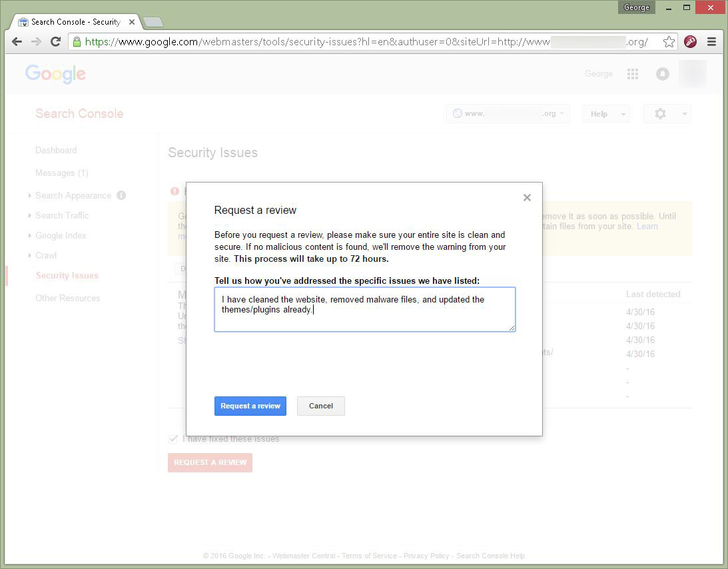Screen dimensions: 728x569
Task: Go forward in browser history
Action: click(x=36, y=42)
